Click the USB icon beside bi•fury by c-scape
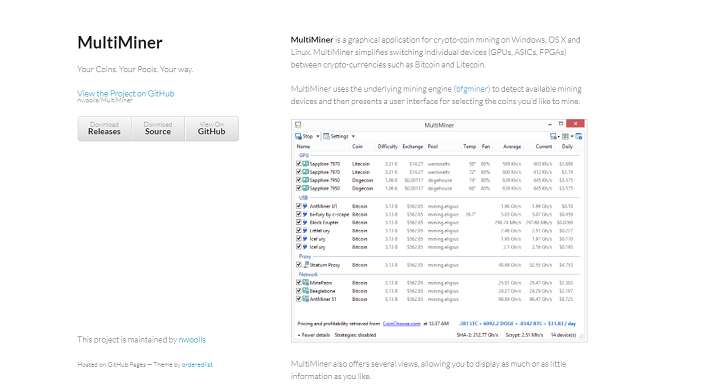 [x=305, y=214]
